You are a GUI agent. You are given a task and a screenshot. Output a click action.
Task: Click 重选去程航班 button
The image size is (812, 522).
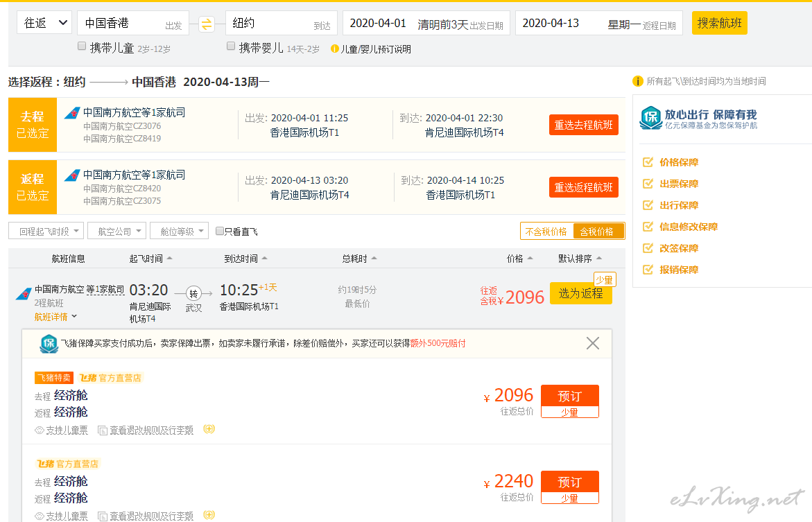click(584, 125)
